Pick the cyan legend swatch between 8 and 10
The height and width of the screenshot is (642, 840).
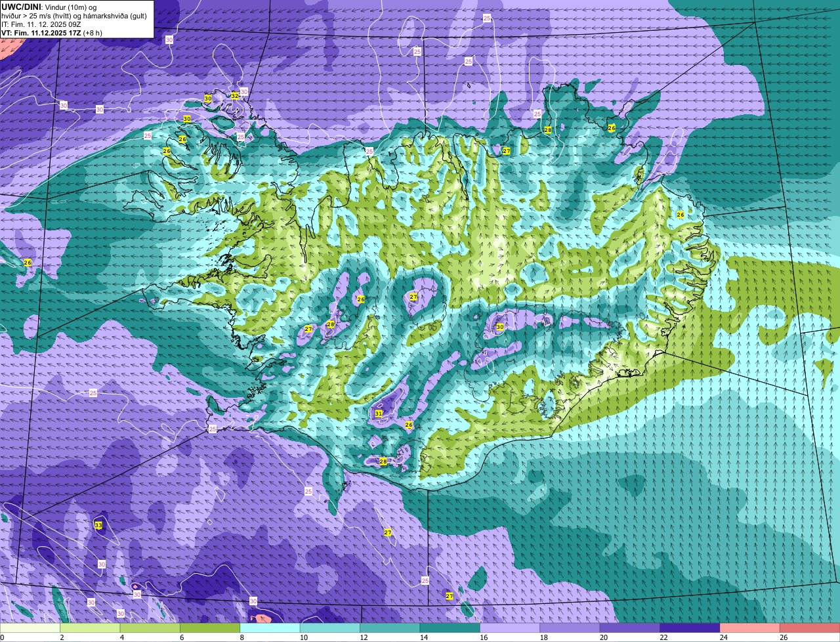point(270,628)
